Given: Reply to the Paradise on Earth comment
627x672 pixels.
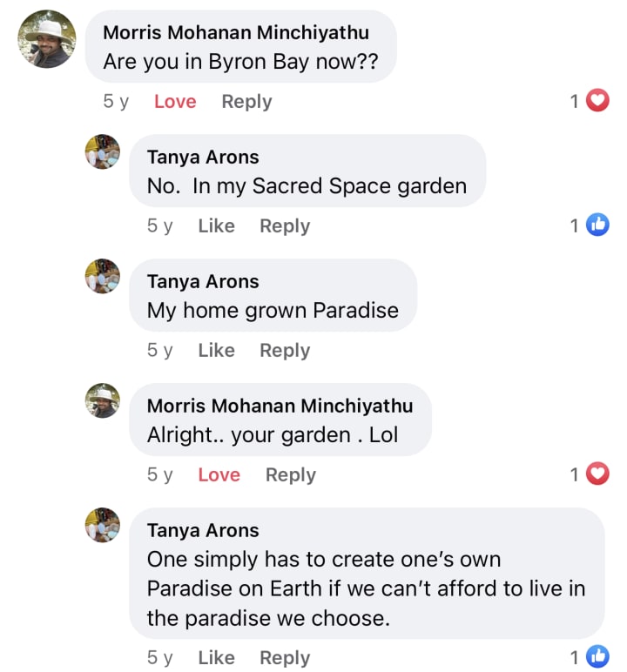Looking at the screenshot, I should click(x=285, y=657).
